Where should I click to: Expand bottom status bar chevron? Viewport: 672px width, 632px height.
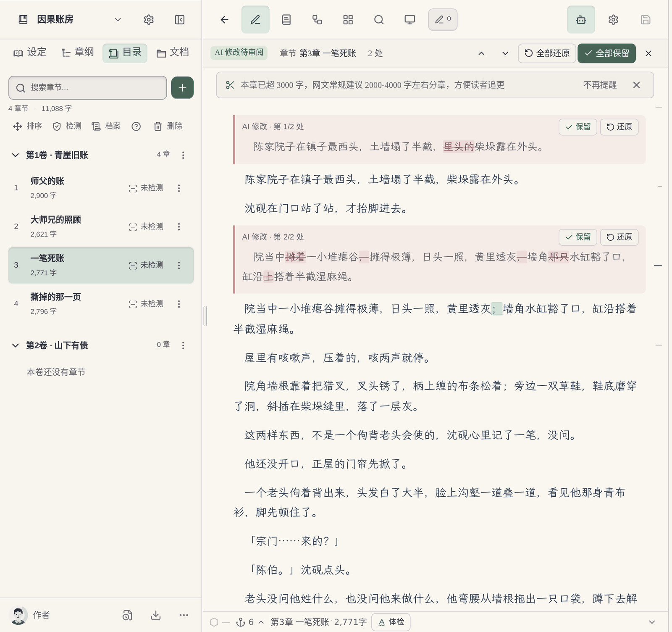point(652,622)
